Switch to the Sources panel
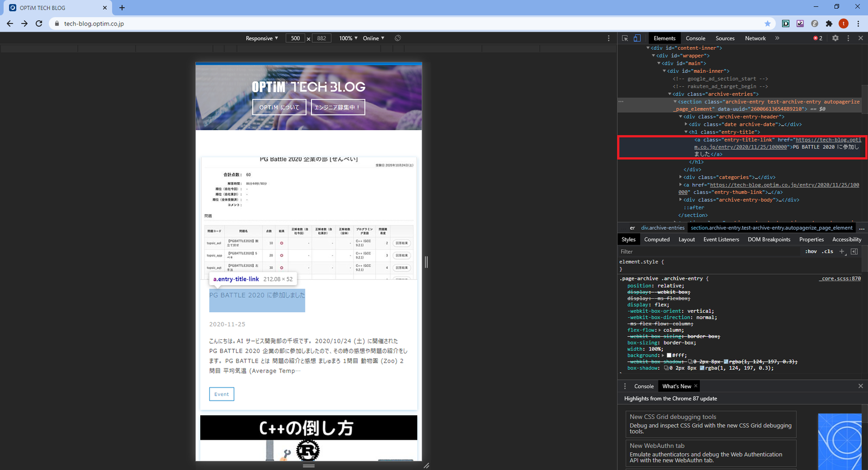The height and width of the screenshot is (470, 868). (x=725, y=38)
